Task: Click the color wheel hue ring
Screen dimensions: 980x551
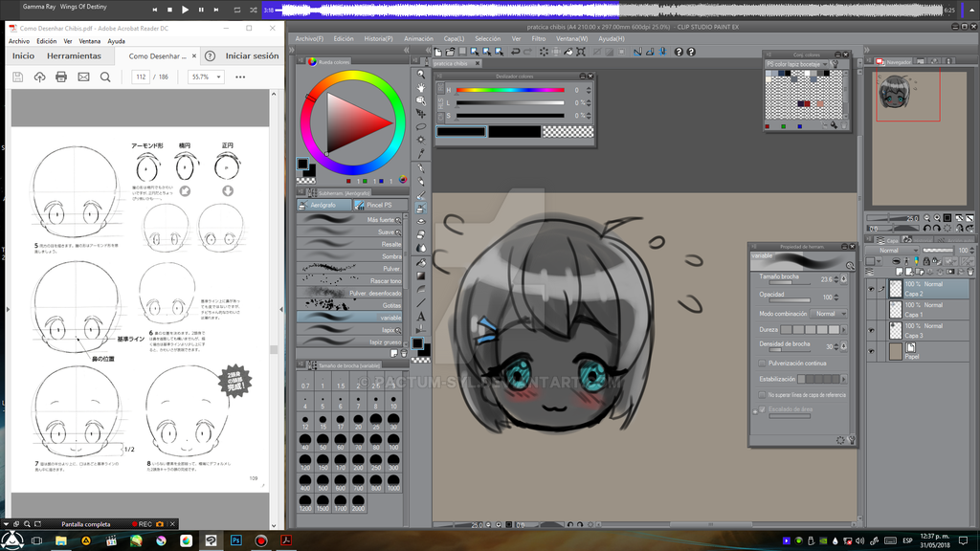Action: click(x=352, y=76)
